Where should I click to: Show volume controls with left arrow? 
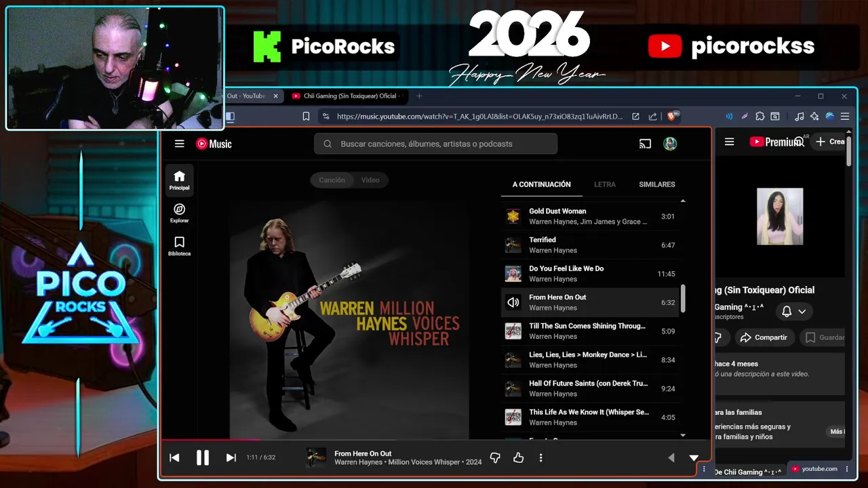[671, 457]
